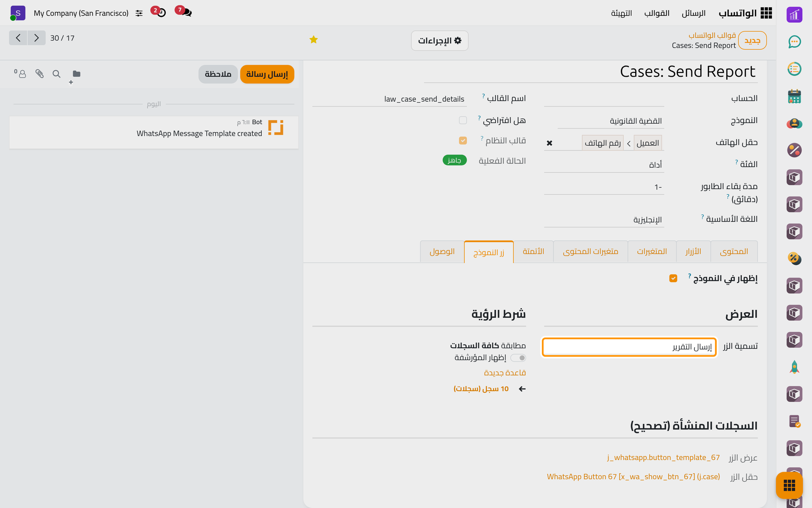Open the apps grid menu next to الواتساب
Screen dimensions: 812x508
(766, 13)
